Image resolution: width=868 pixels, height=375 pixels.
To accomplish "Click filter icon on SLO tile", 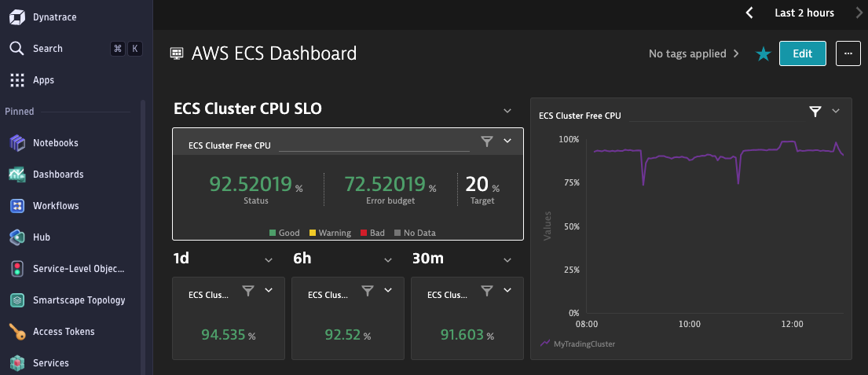I will (487, 142).
